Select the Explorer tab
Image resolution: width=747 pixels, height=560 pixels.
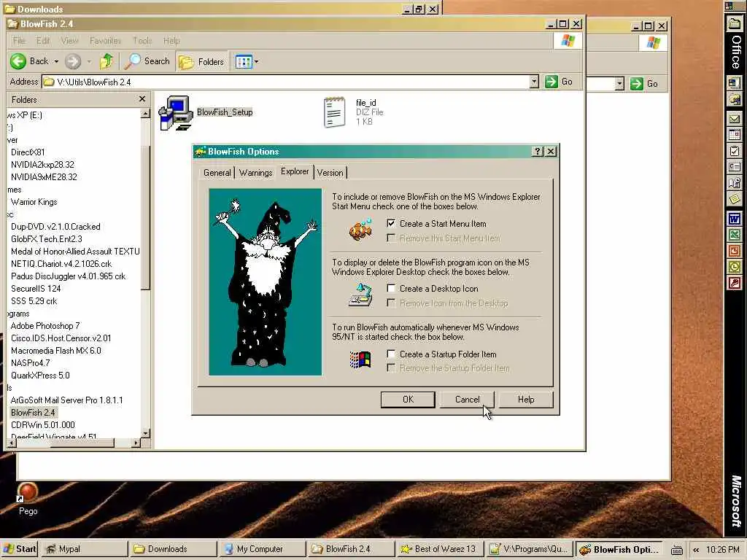coord(295,171)
